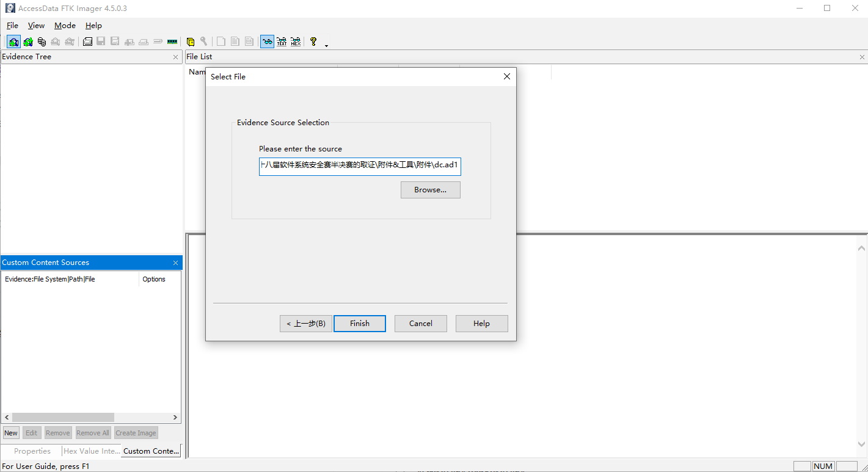This screenshot has width=868, height=472.
Task: Click the 上一步(B) back button
Action: [306, 324]
